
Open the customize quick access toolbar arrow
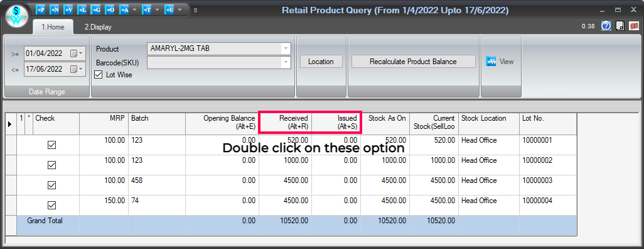click(x=195, y=10)
